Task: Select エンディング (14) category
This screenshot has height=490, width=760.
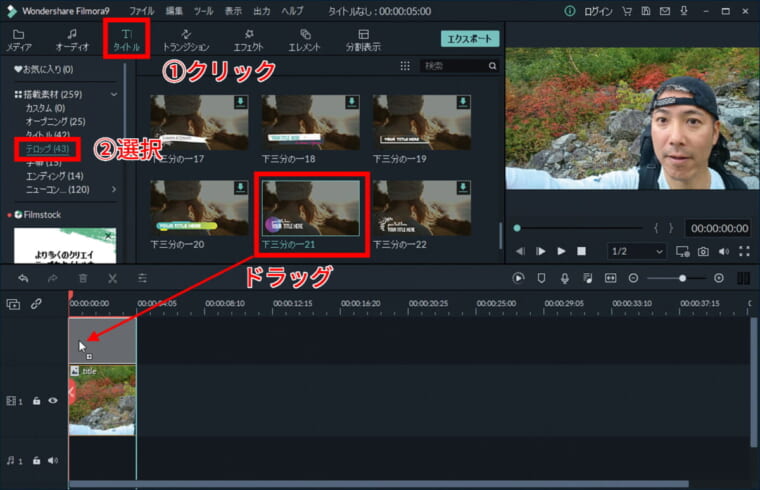Action: point(54,176)
